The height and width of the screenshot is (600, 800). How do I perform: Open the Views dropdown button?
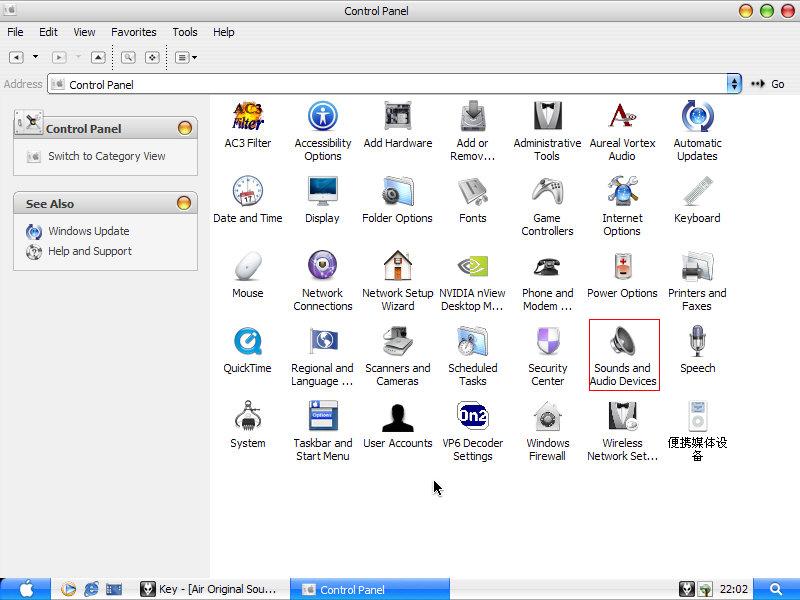coord(186,57)
